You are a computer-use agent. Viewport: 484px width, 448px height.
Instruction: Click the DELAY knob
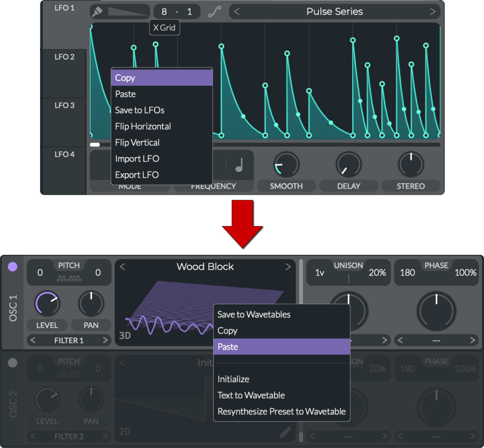349,165
